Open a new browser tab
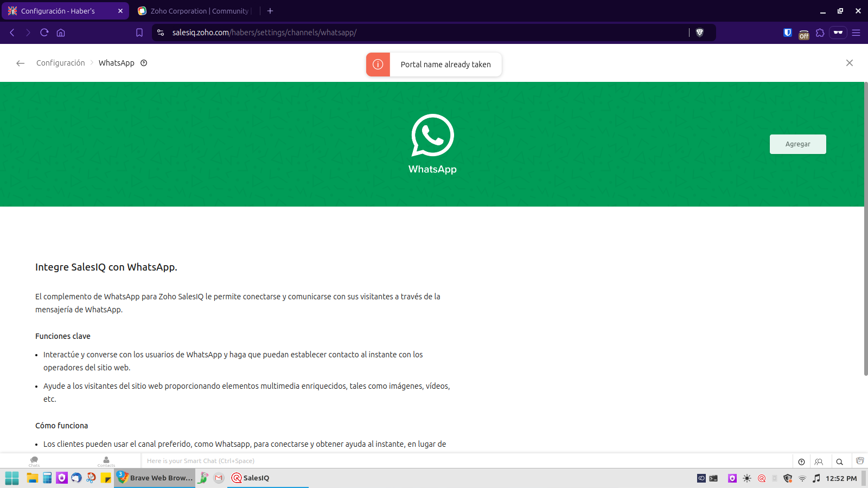The width and height of the screenshot is (868, 488). tap(270, 11)
